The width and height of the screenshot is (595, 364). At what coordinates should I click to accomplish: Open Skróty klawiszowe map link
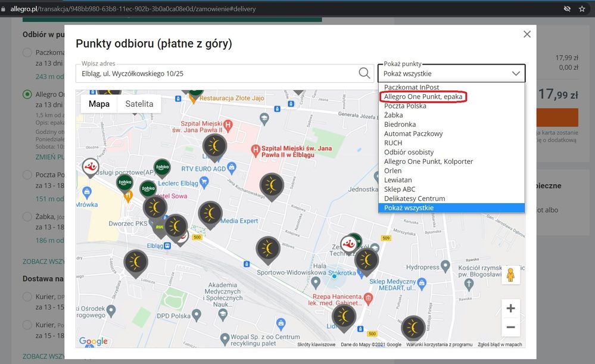(x=316, y=345)
